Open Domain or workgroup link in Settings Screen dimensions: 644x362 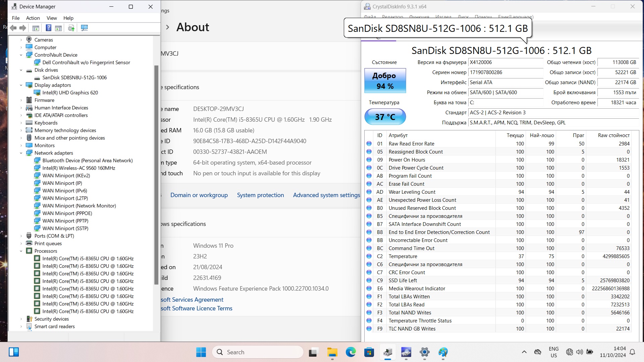(x=199, y=195)
